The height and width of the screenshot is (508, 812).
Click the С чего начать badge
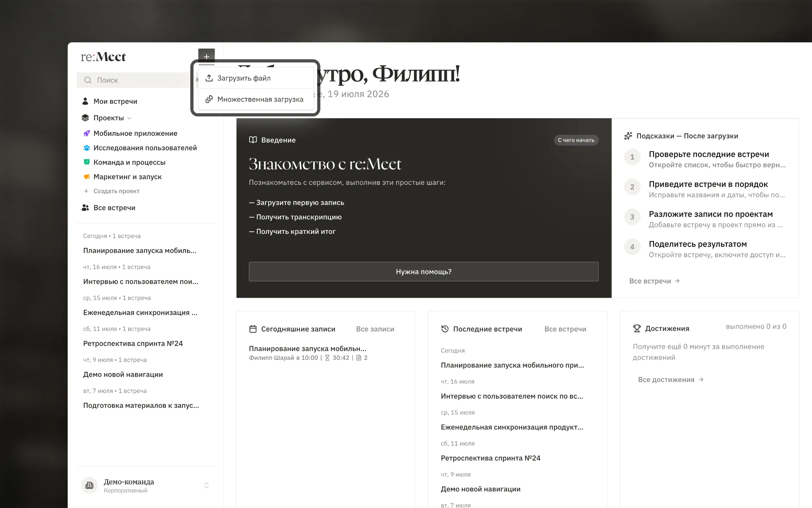click(576, 140)
